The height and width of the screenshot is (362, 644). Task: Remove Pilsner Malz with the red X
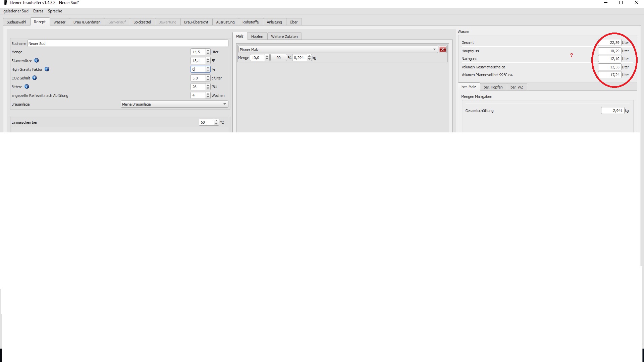pos(443,50)
